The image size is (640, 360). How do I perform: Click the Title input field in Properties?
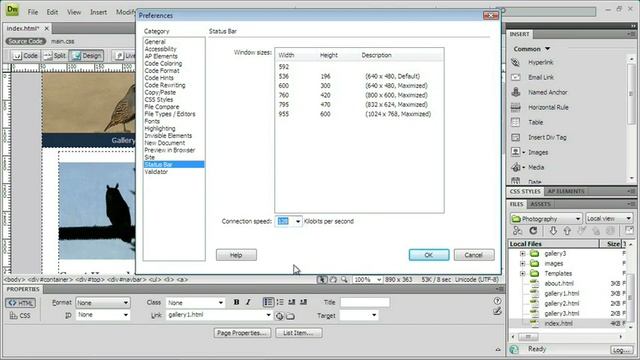pyautogui.click(x=365, y=302)
